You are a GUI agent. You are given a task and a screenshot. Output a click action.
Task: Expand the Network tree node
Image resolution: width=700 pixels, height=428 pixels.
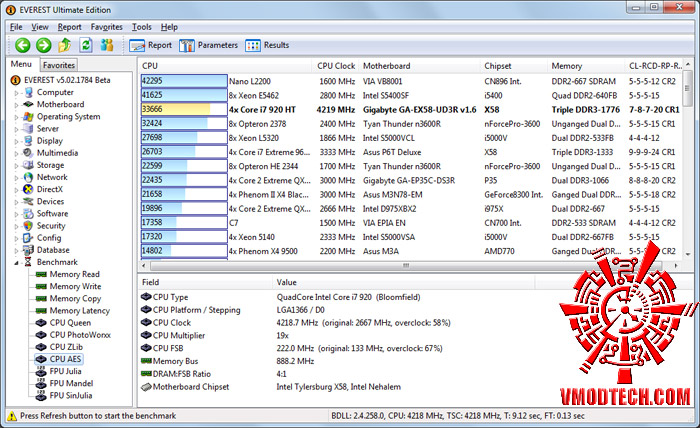17,178
